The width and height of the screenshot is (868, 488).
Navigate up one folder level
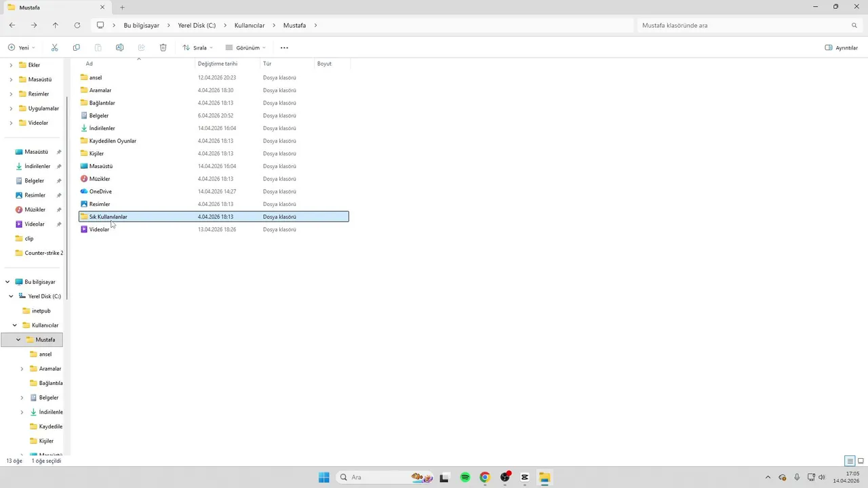coord(56,25)
